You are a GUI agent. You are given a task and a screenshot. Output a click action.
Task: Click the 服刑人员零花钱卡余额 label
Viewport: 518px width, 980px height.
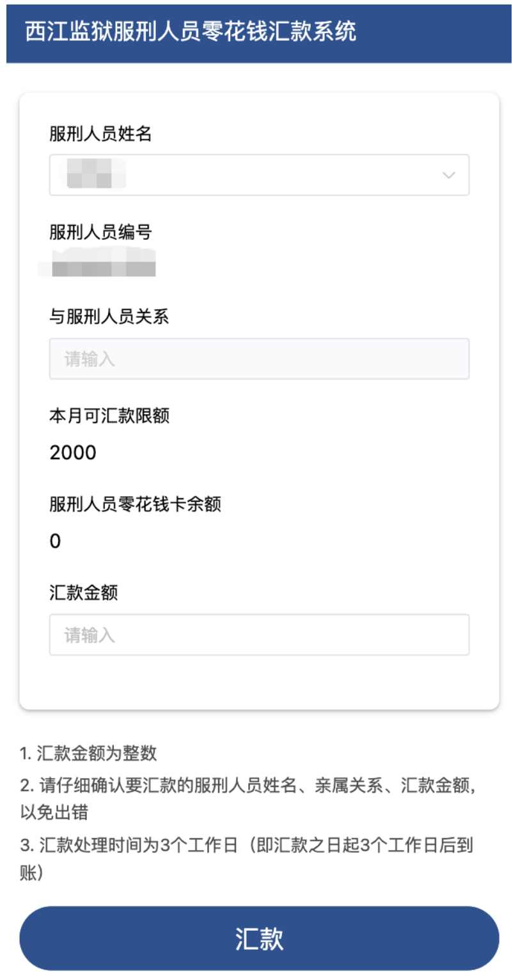(x=135, y=504)
